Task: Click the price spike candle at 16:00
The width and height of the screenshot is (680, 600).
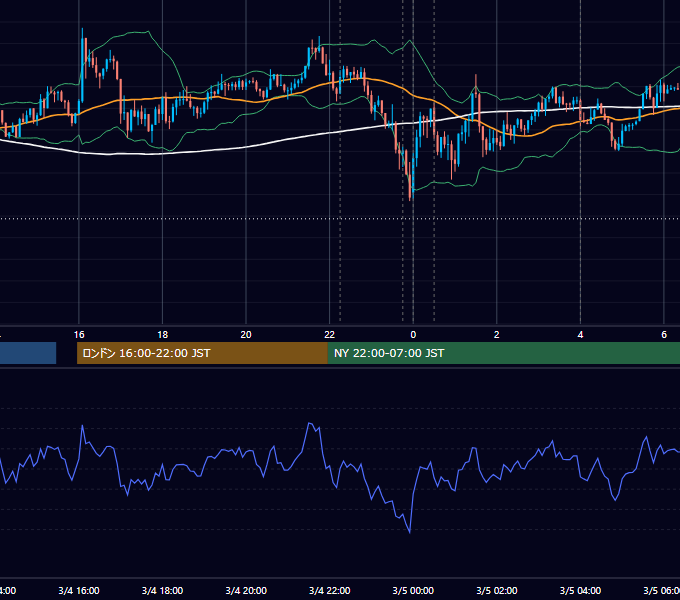Action: [82, 65]
